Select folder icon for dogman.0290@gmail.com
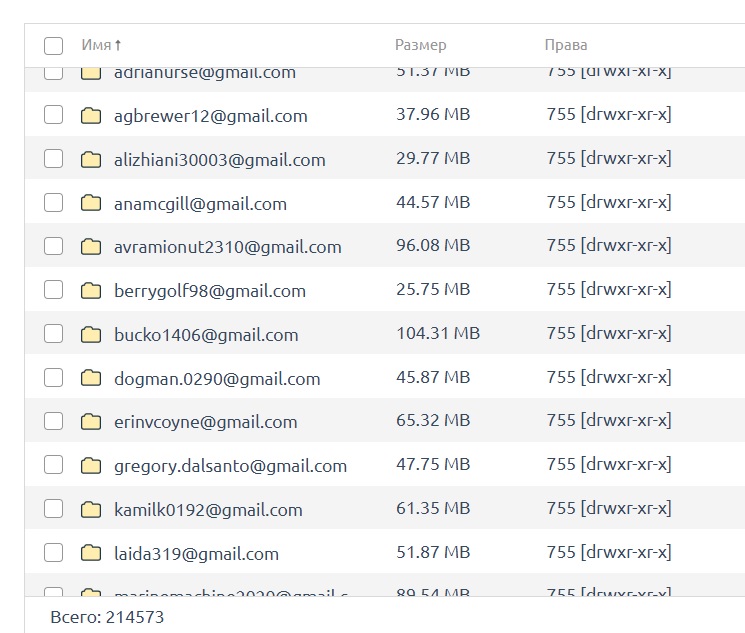The height and width of the screenshot is (633, 745). point(92,379)
